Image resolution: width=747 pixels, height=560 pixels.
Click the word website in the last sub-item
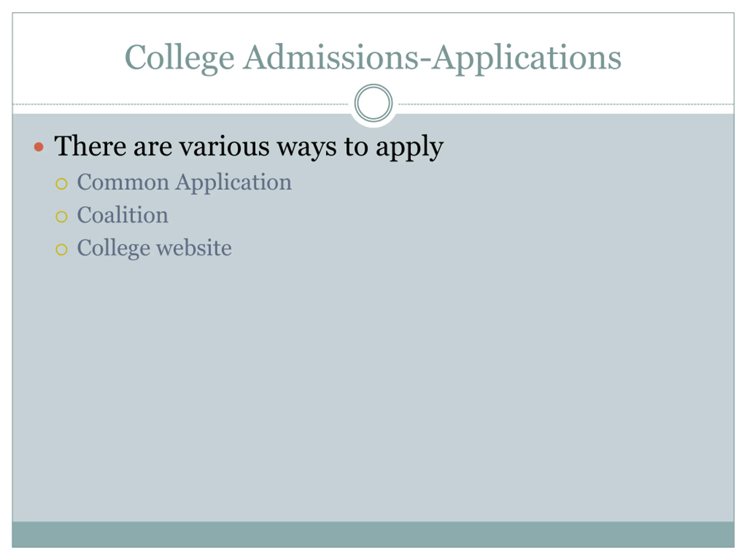[x=194, y=247]
